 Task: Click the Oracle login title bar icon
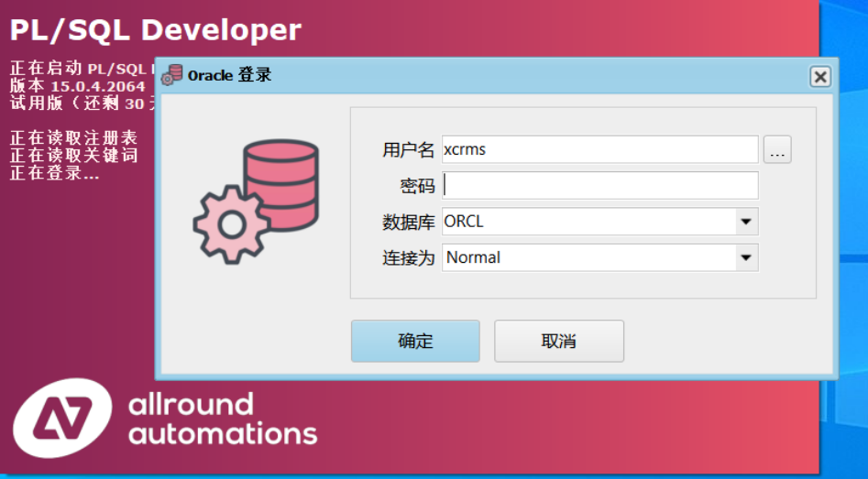click(171, 75)
